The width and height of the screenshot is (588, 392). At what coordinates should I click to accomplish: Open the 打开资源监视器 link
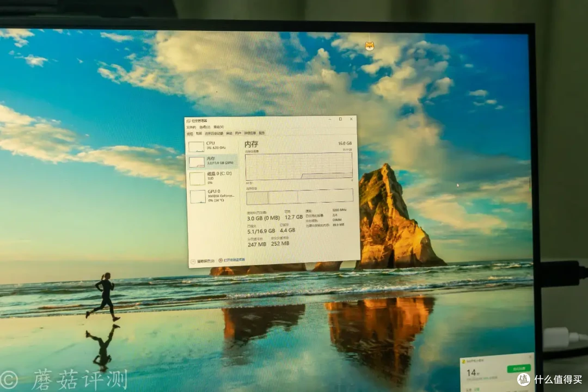(x=234, y=260)
